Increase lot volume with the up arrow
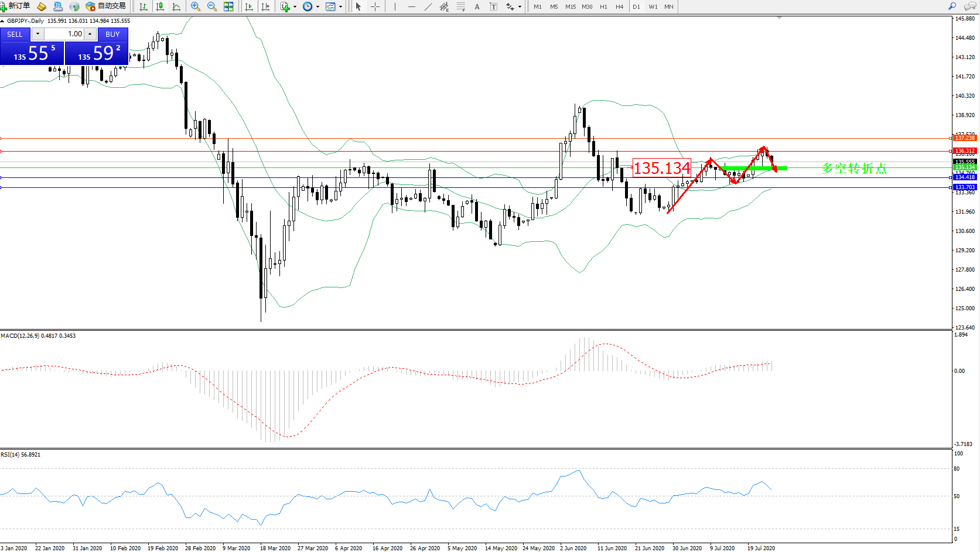980x552 pixels. point(90,34)
